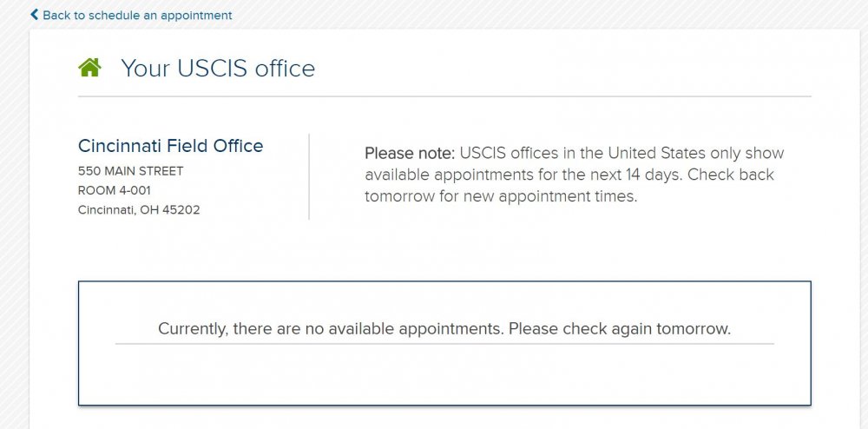The image size is (868, 429).
Task: Go back to schedule an appointment
Action: [x=137, y=16]
